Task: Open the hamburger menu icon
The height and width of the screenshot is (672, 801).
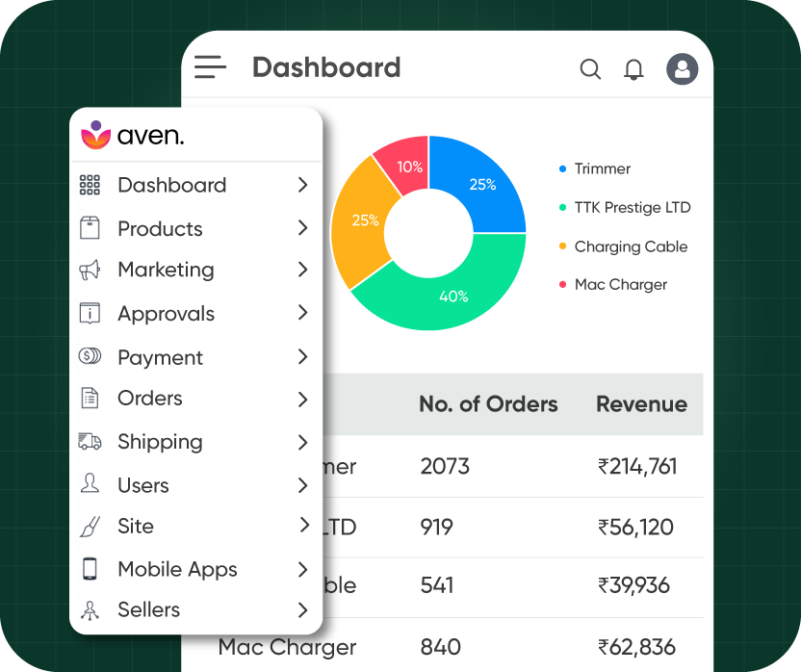Action: (210, 67)
